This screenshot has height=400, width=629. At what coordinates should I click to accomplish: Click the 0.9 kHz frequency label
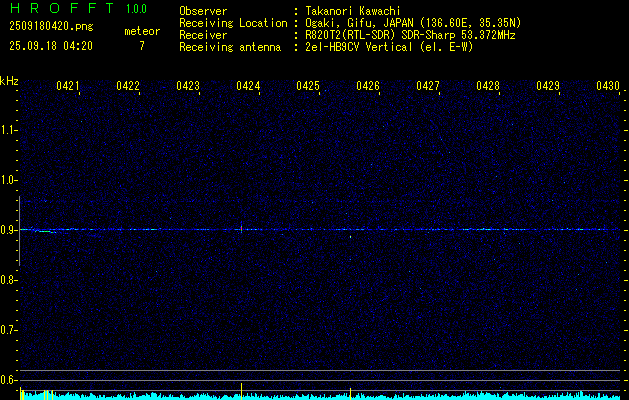[8, 230]
